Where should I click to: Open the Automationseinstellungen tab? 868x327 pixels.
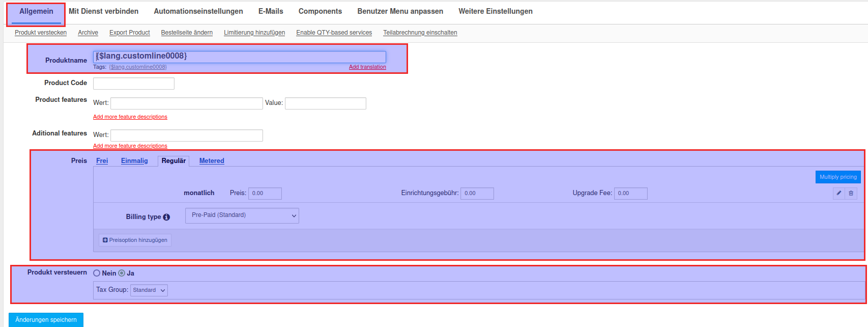pos(198,11)
